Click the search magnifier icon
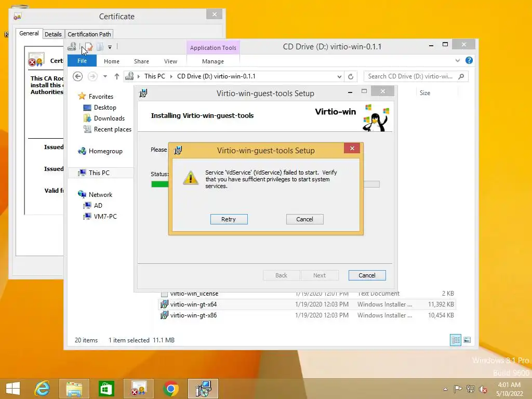Image resolution: width=532 pixels, height=399 pixels. pyautogui.click(x=461, y=76)
